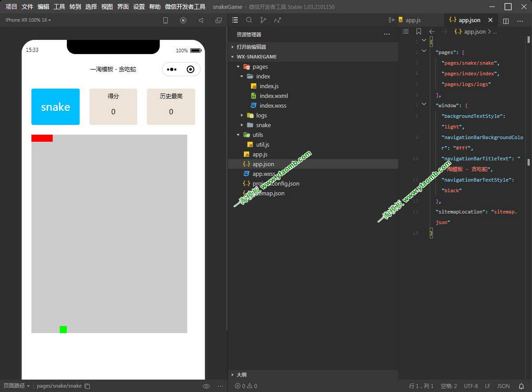Open the 页面路径 dropdown
This screenshot has width=532, height=392.
pos(16,386)
